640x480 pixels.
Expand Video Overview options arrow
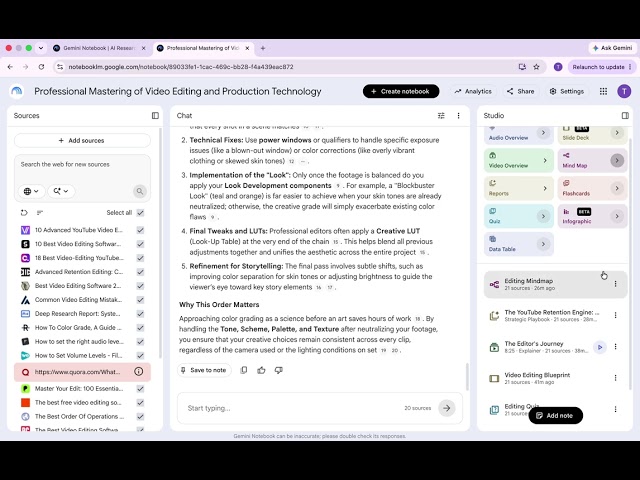pos(544,160)
